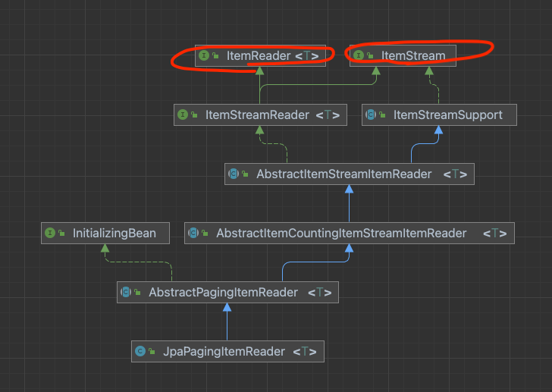Viewport: 552px width, 392px height.
Task: Select the blue arrow from AbstractItemCountingItemStreamItemReader upward
Action: click(349, 204)
